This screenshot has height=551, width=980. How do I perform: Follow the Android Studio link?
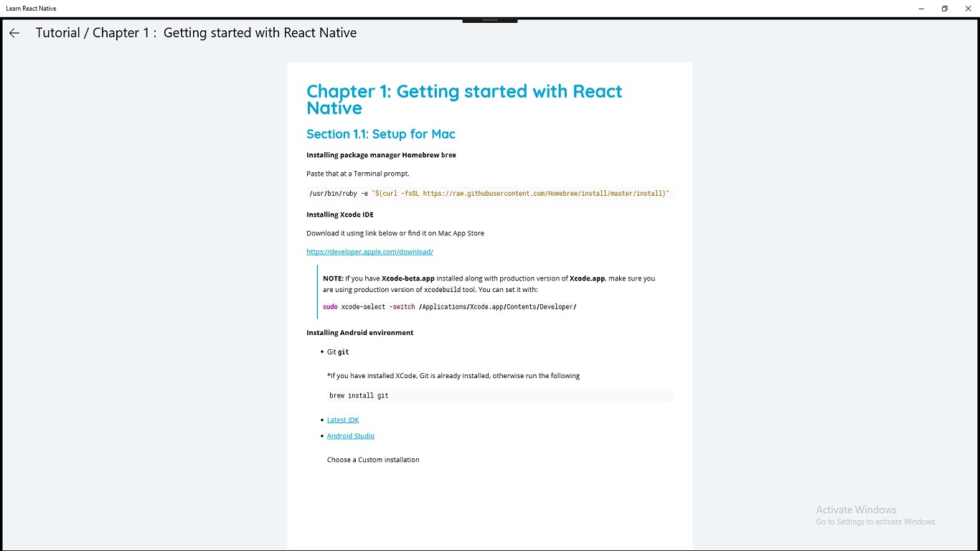pyautogui.click(x=351, y=436)
